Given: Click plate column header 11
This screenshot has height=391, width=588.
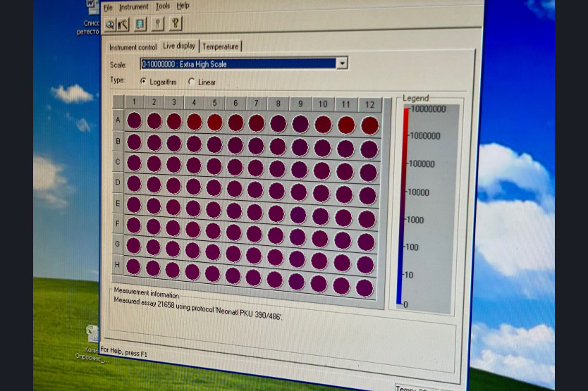Looking at the screenshot, I should click(346, 104).
